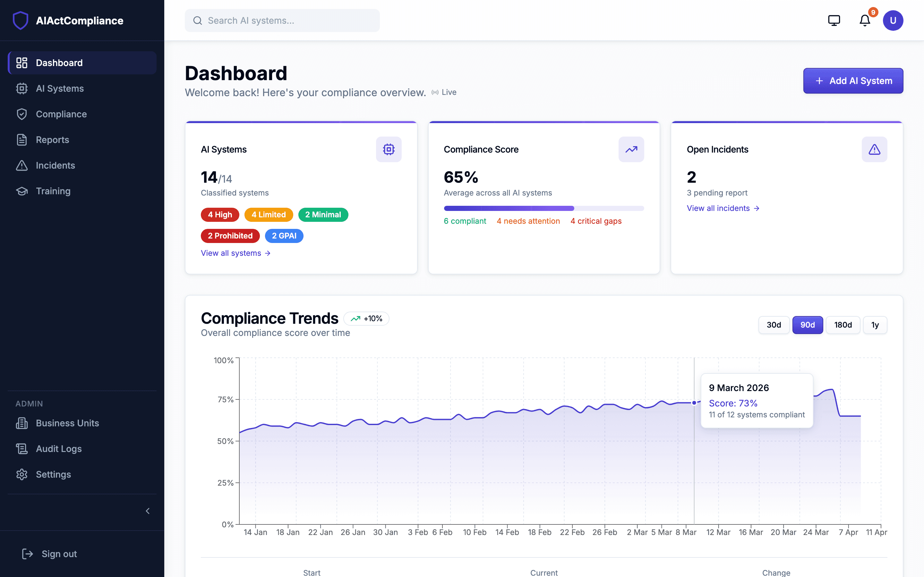Screen dimensions: 924x577
Task: Click the monitor display icon in the header
Action: [x=834, y=20]
